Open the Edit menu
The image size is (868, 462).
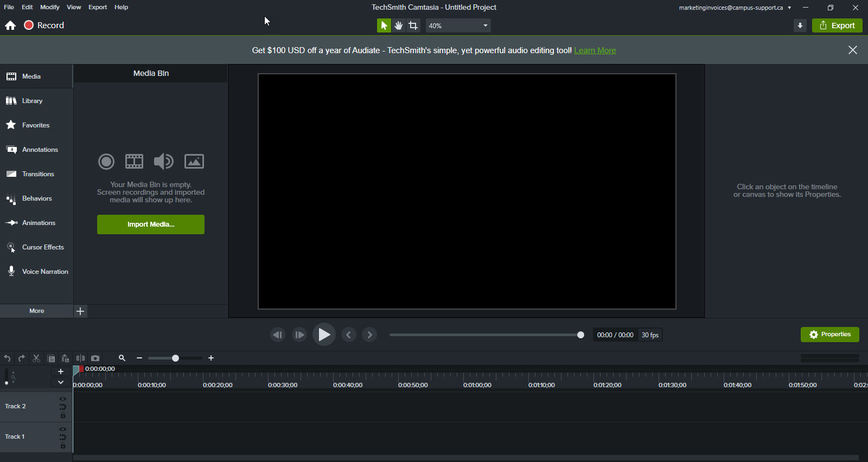pyautogui.click(x=27, y=7)
